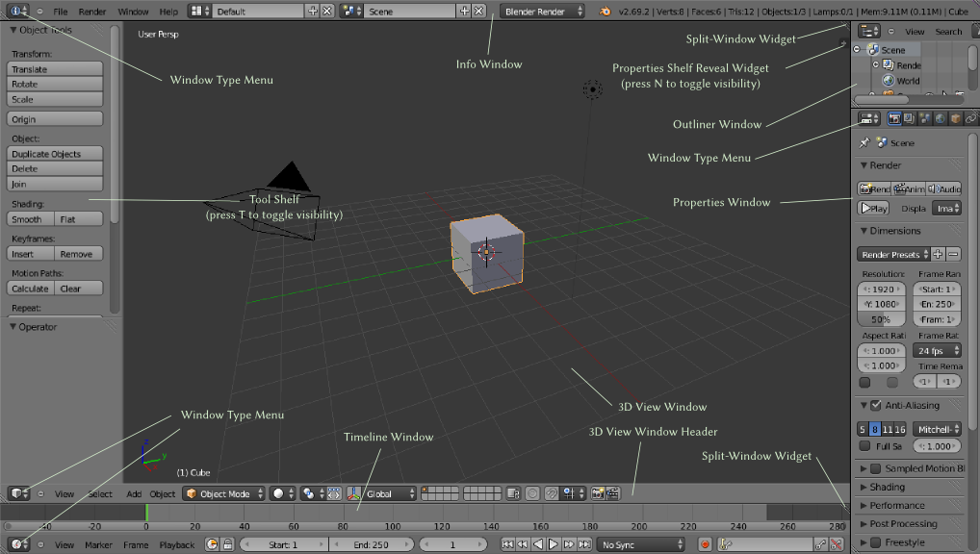980x554 pixels.
Task: Open the Object Mode dropdown
Action: tap(223, 493)
